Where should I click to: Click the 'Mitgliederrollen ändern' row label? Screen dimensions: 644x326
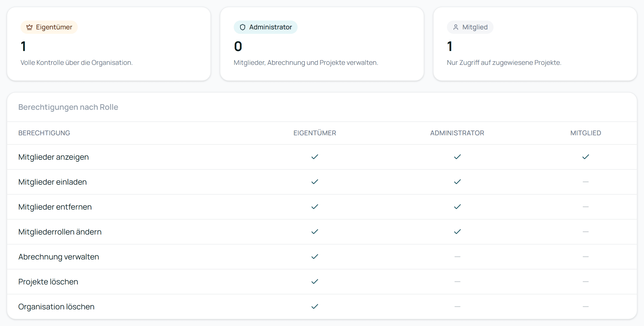pyautogui.click(x=60, y=232)
